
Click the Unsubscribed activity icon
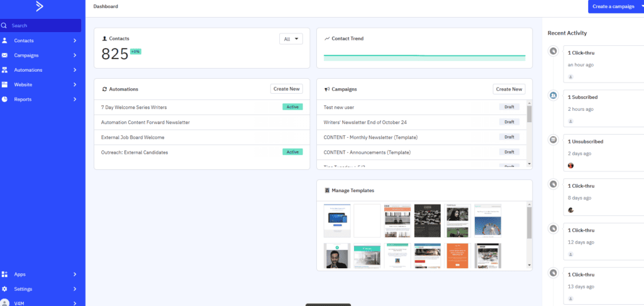click(x=553, y=140)
